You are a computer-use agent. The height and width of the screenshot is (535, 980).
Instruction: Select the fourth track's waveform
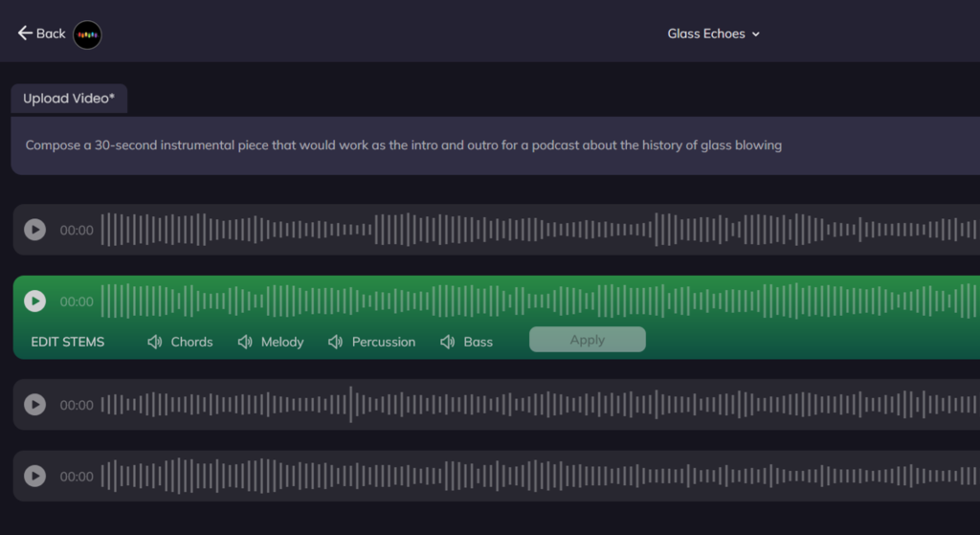[536, 476]
